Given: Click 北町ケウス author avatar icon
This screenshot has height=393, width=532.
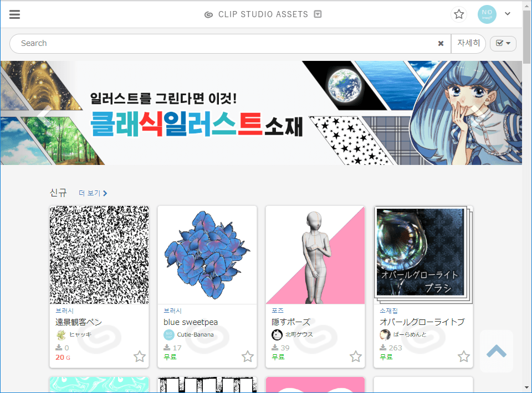Looking at the screenshot, I should (277, 335).
